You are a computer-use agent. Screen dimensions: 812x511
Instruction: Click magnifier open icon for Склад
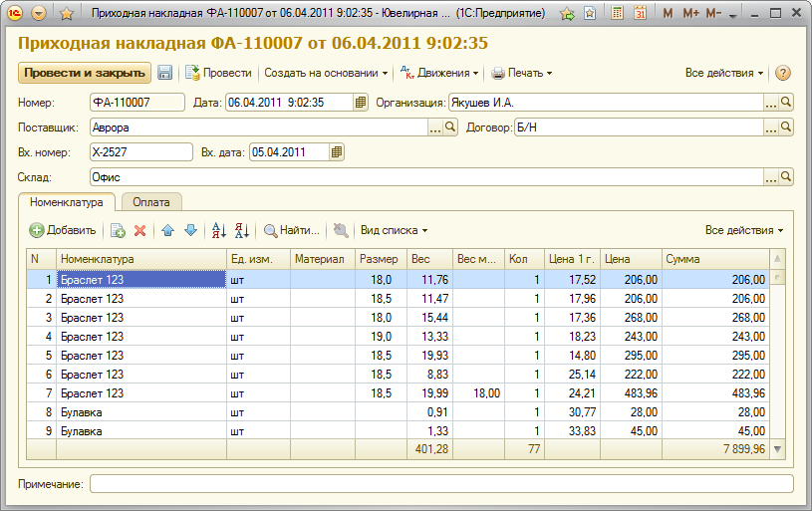tap(785, 177)
